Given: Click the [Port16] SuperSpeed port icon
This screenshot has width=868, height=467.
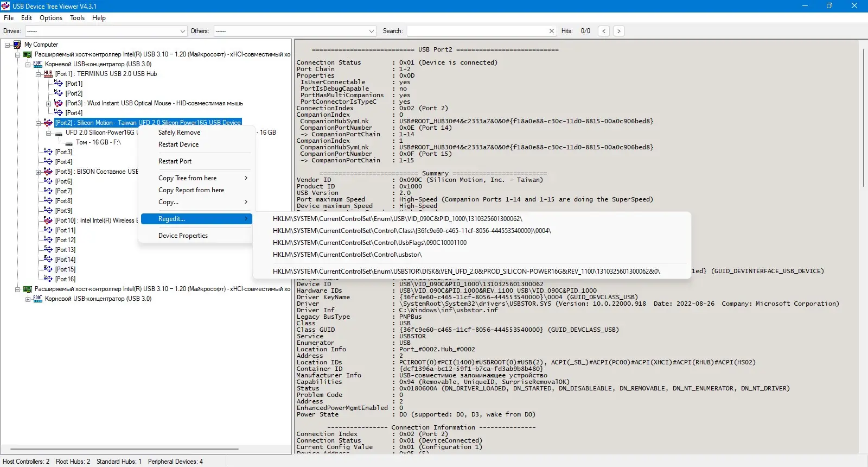Looking at the screenshot, I should (x=48, y=279).
